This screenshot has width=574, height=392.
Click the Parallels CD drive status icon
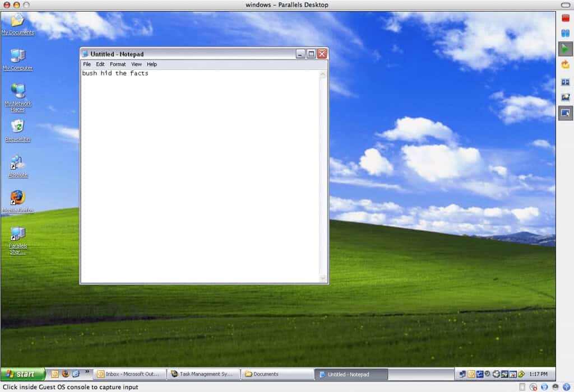[534, 387]
